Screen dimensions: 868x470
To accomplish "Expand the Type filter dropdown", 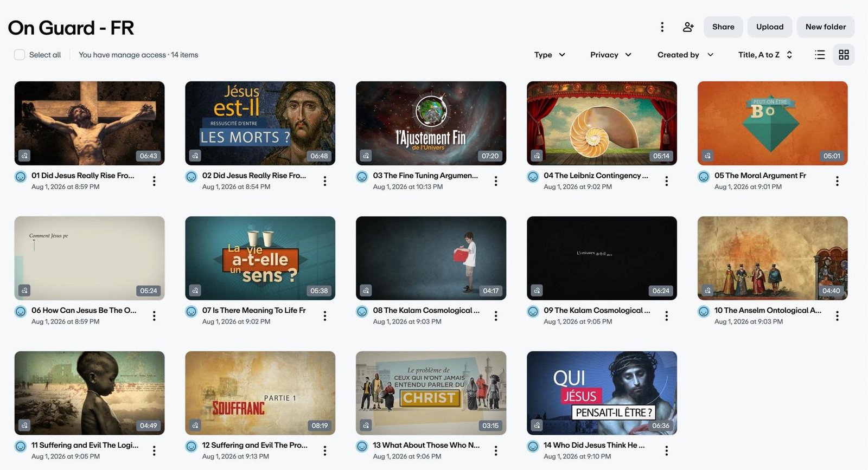I will click(x=550, y=55).
